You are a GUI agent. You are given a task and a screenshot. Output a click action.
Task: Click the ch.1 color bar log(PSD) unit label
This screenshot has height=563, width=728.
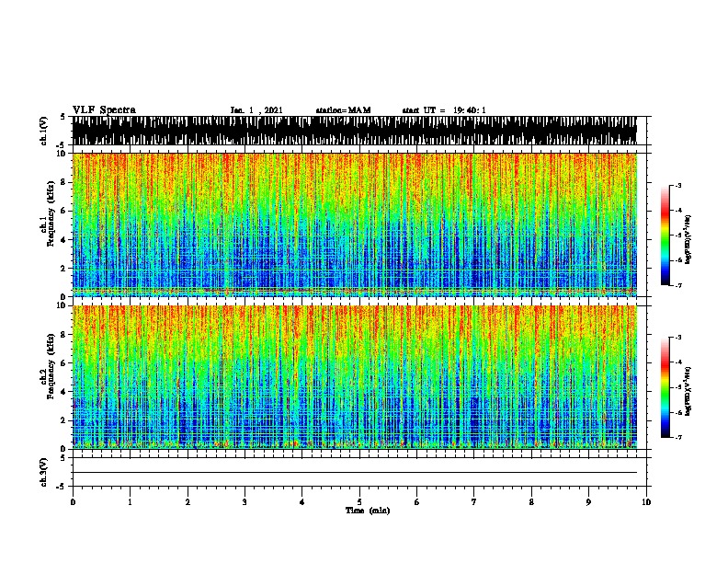click(688, 240)
